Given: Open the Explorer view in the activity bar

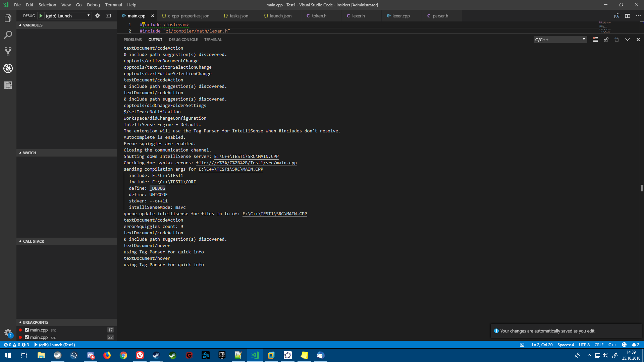Looking at the screenshot, I should [8, 18].
